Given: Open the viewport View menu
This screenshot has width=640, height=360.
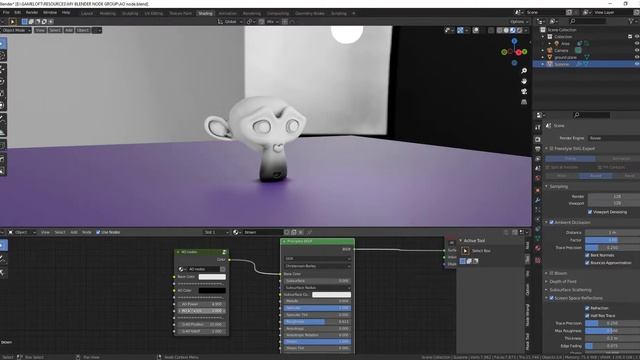Looking at the screenshot, I should coord(40,30).
